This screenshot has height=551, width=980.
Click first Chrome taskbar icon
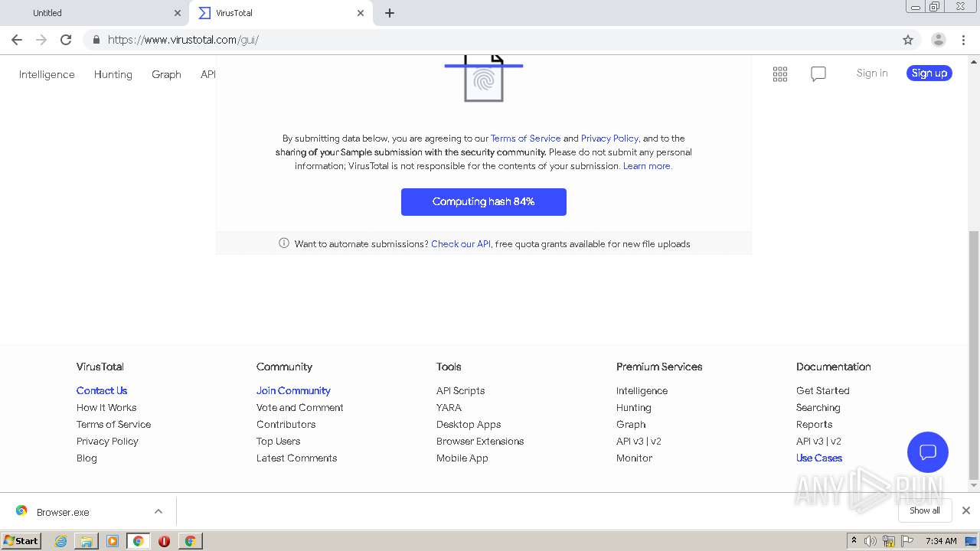[x=138, y=541]
